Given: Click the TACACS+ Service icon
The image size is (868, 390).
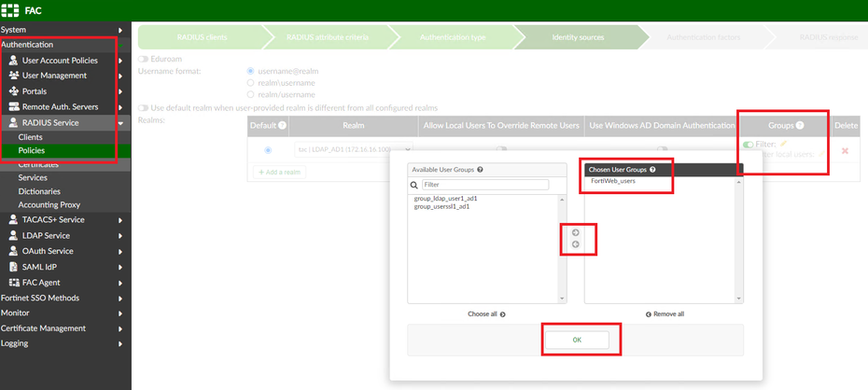Looking at the screenshot, I should (13, 219).
